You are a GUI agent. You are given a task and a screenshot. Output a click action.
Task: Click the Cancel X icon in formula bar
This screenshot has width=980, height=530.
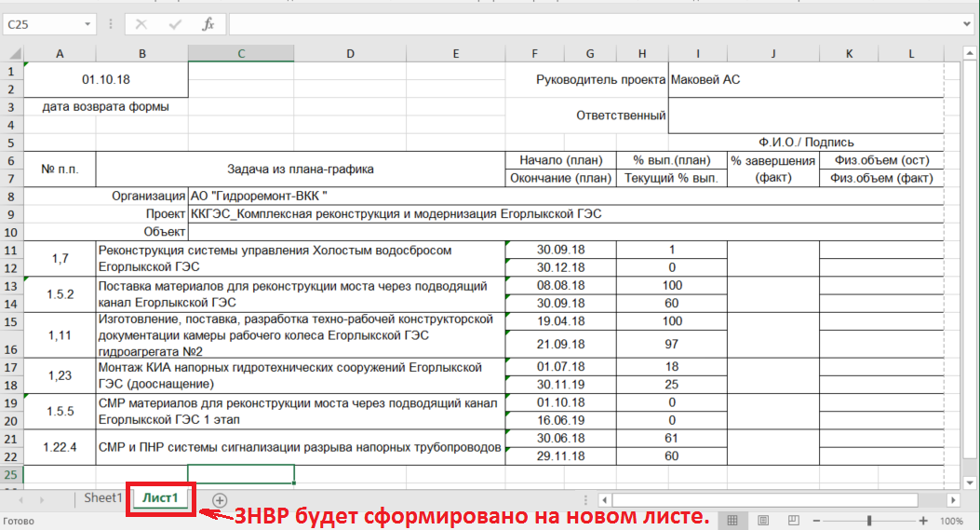(x=141, y=24)
